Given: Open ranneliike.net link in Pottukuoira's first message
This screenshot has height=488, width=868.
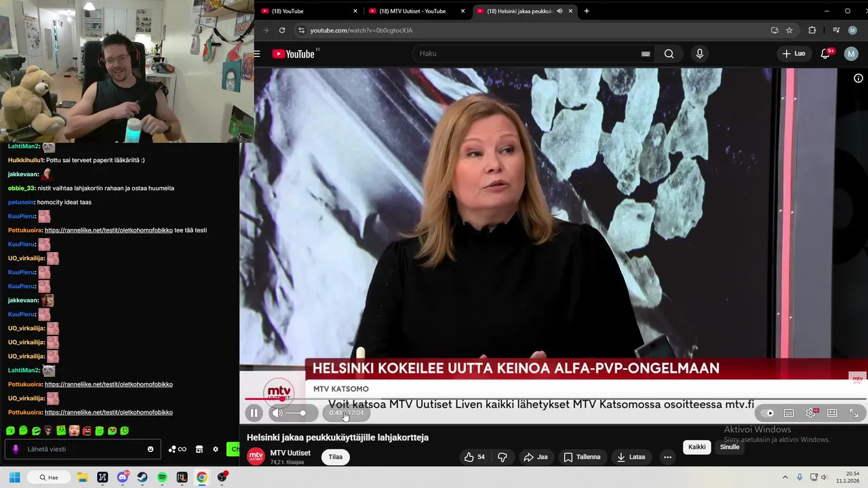Looking at the screenshot, I should point(108,230).
